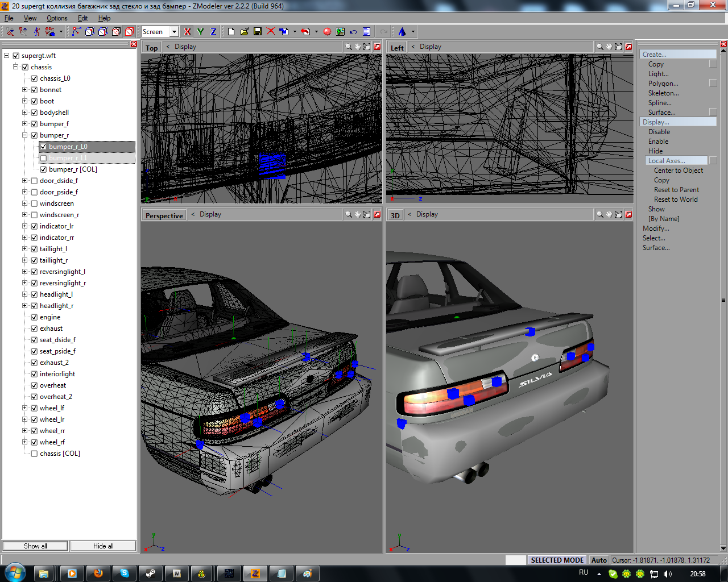This screenshot has height=582, width=728.
Task: Click the zoom magnifier in Top viewport
Action: (348, 47)
